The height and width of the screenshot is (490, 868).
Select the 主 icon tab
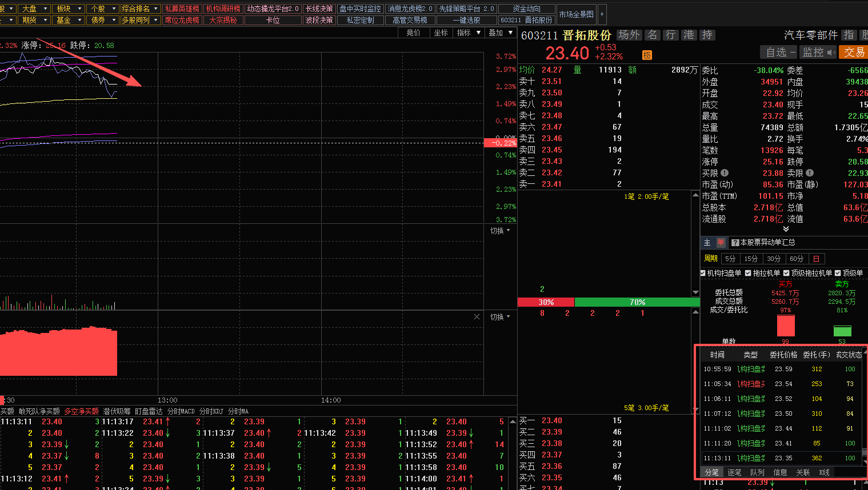tap(707, 242)
